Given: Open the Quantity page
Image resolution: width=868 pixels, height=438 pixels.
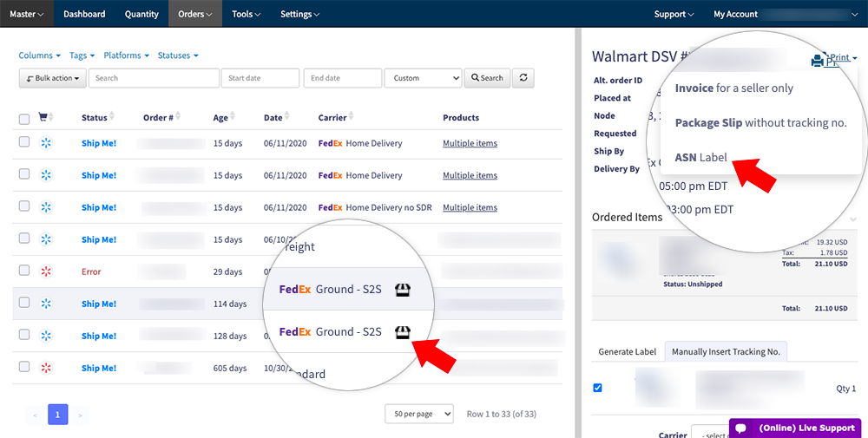Looking at the screenshot, I should click(141, 14).
